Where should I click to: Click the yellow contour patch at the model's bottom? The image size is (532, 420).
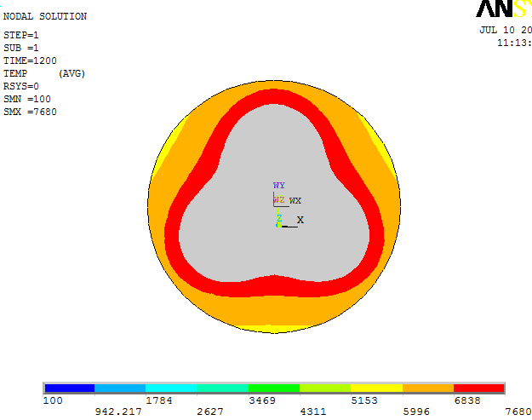tap(274, 329)
